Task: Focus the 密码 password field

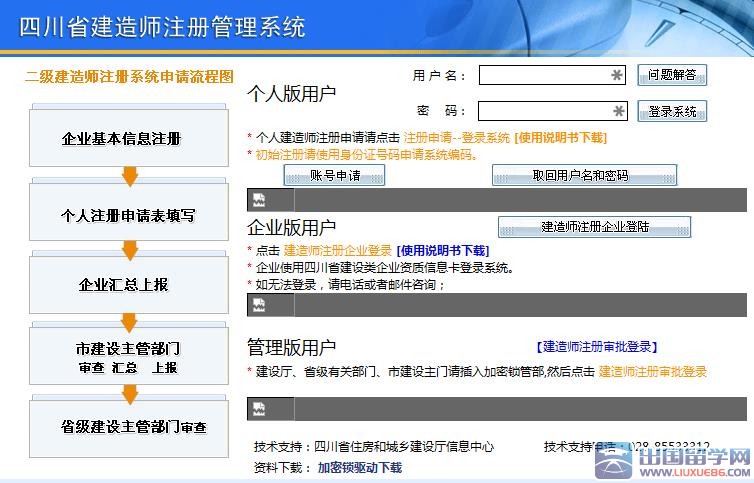Action: (x=553, y=111)
